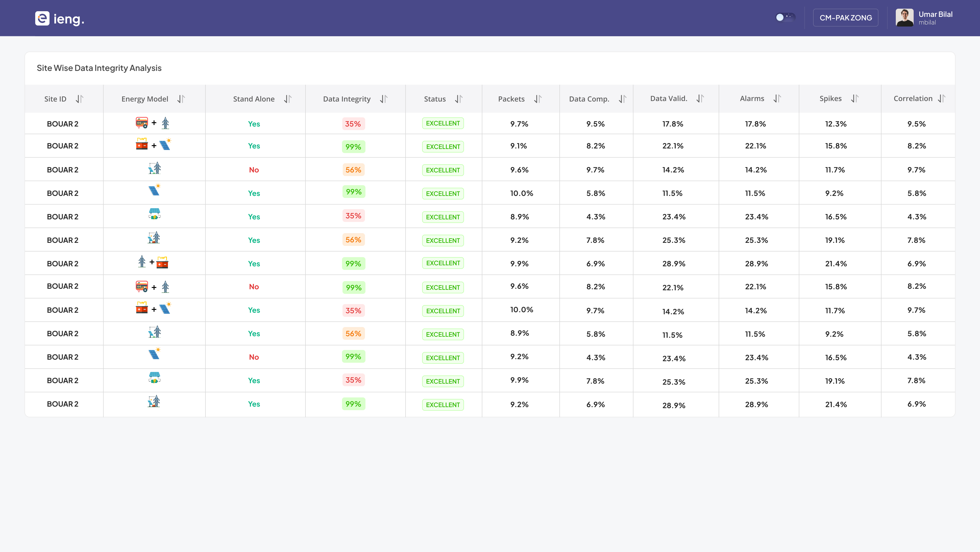This screenshot has height=552, width=980.
Task: Click first BOUAR 2 site link
Action: click(62, 124)
